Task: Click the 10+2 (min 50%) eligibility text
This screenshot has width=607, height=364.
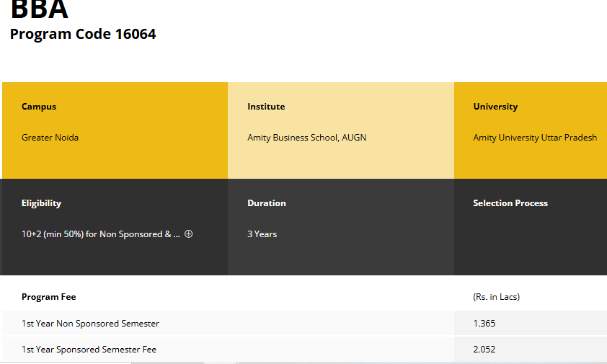Action: 101,234
